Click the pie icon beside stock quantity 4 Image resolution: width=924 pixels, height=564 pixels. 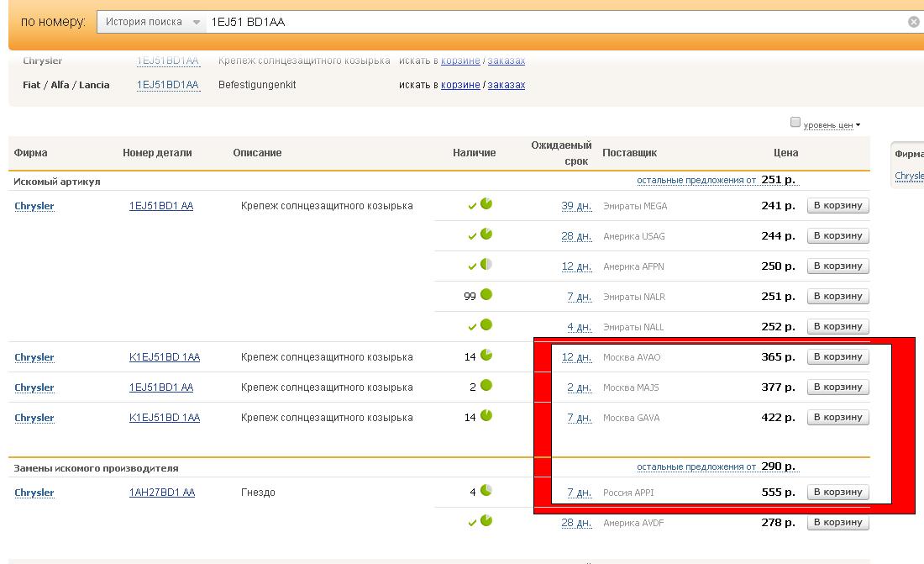click(x=486, y=490)
